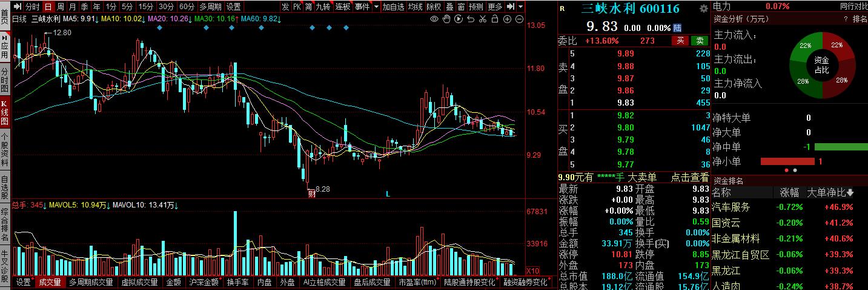Open the 更多 more menu

[x=495, y=7]
